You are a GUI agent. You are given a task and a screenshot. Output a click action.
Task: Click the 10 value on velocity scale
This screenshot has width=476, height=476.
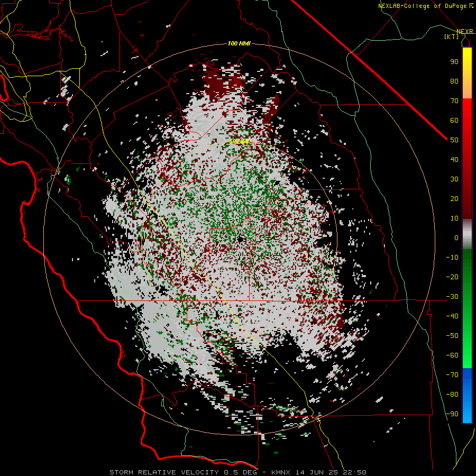click(454, 218)
